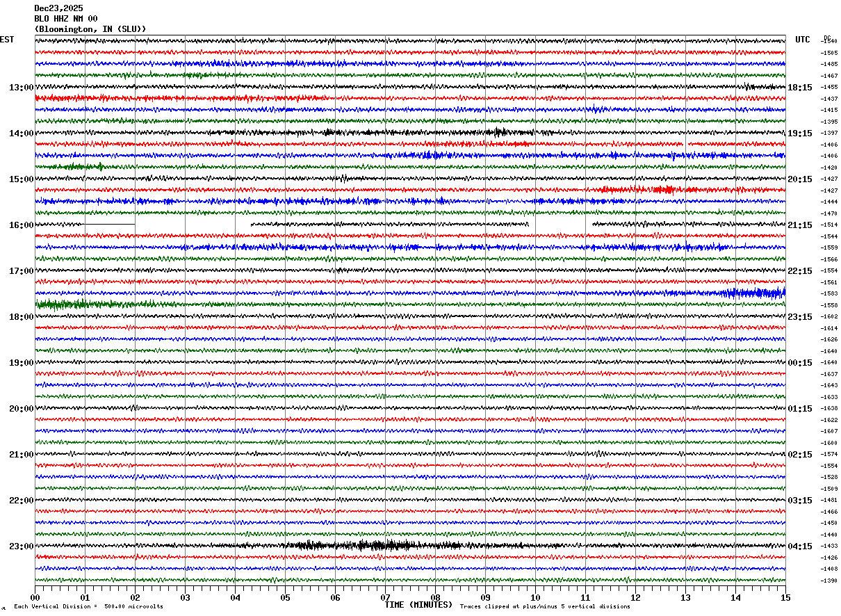Click the Dec23,2025 date header
This screenshot has height=616, width=841.
[x=58, y=8]
